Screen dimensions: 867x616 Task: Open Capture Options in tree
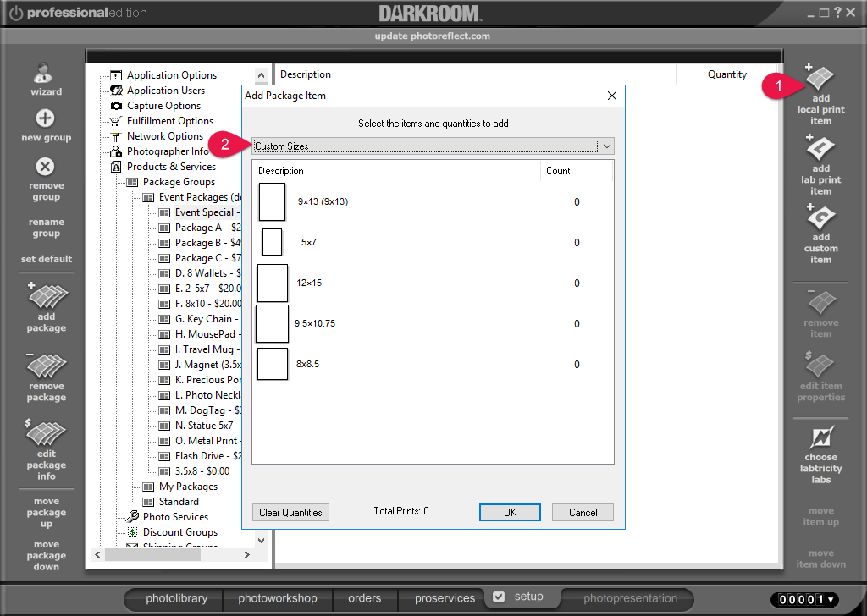[163, 106]
